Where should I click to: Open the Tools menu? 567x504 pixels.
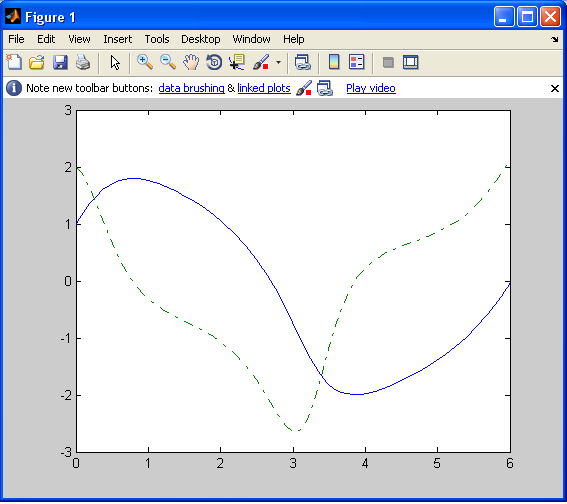(x=157, y=39)
